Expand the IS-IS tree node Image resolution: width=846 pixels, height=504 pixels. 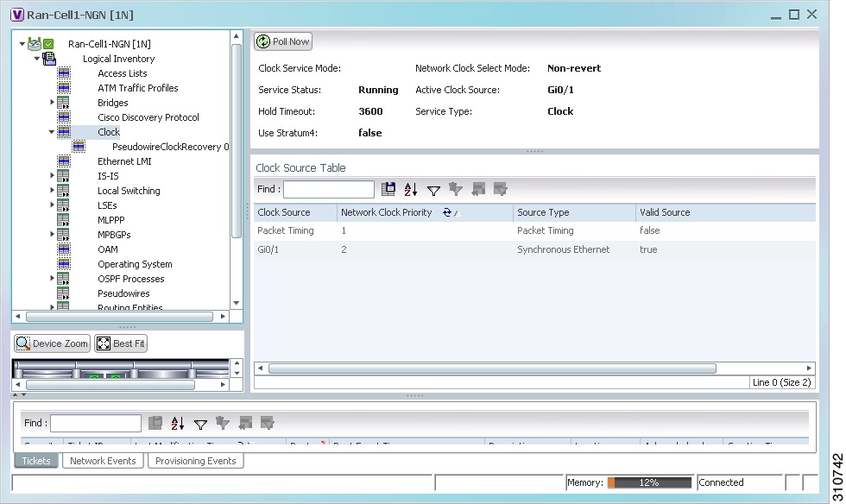pyautogui.click(x=52, y=175)
